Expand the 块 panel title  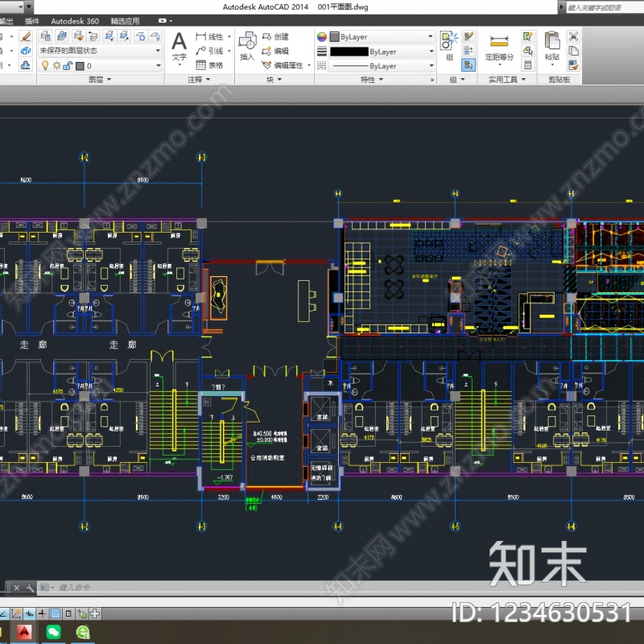274,79
